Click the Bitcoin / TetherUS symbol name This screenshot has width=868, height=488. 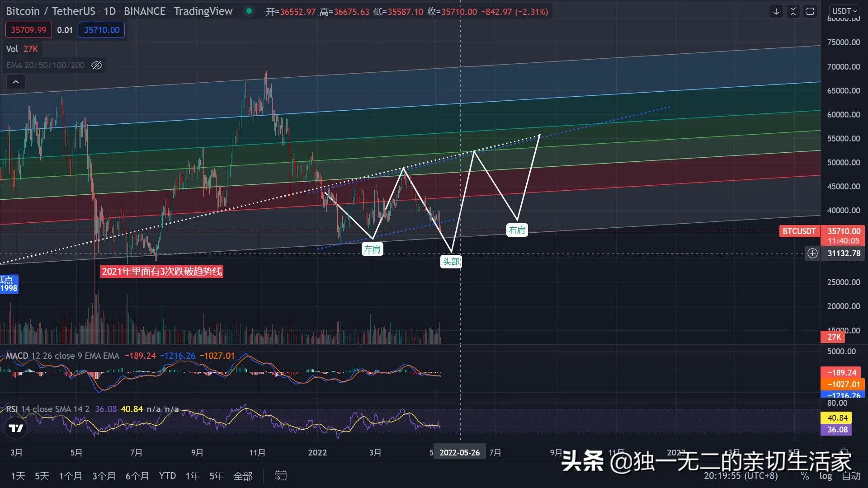(50, 11)
